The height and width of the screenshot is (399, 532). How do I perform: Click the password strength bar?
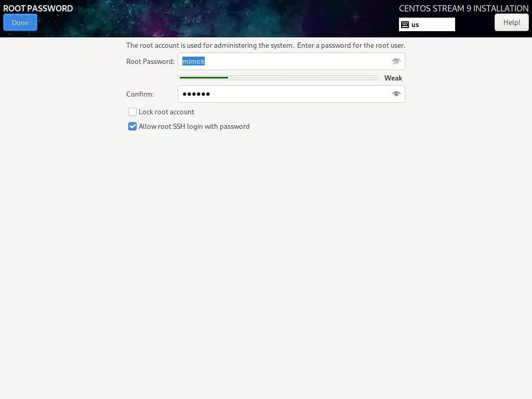tap(278, 78)
